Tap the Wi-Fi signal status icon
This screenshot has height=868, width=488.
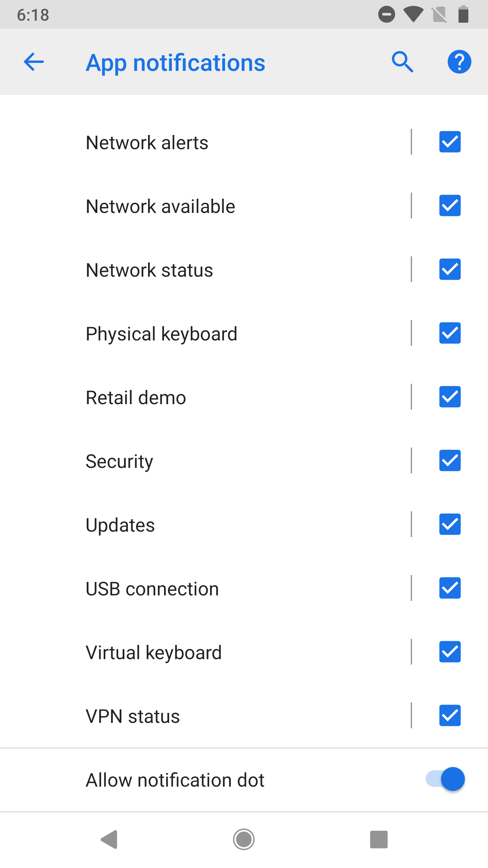click(x=413, y=15)
